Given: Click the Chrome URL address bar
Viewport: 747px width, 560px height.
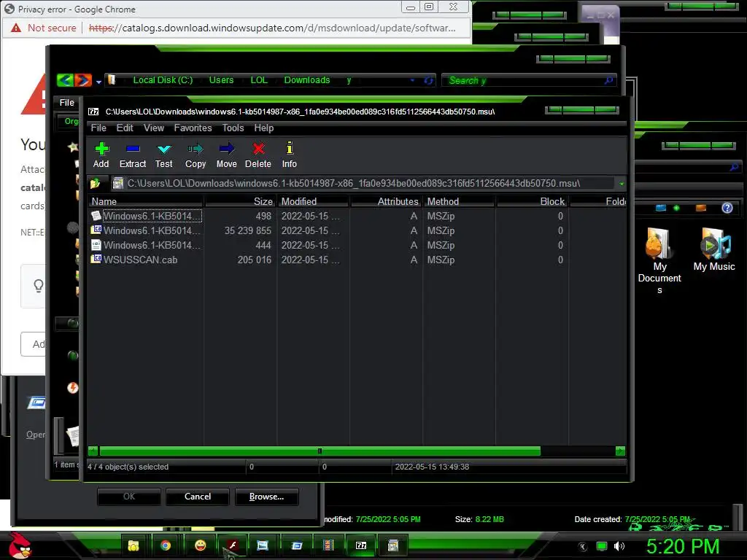Looking at the screenshot, I should [x=272, y=28].
